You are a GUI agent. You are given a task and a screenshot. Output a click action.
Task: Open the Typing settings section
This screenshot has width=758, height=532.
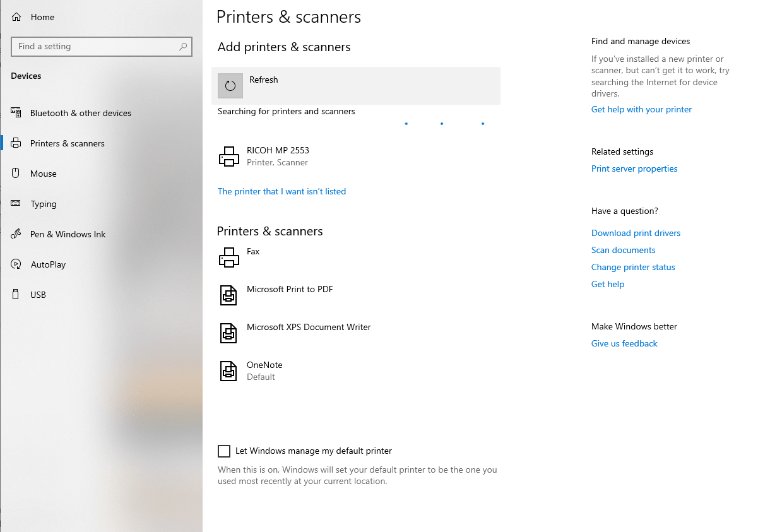[x=43, y=204]
